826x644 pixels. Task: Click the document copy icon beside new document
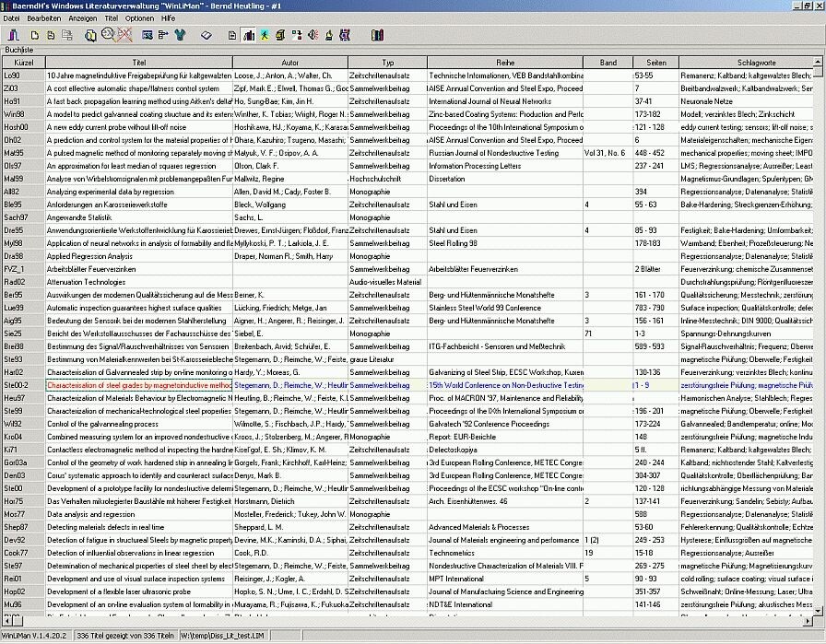tap(51, 35)
